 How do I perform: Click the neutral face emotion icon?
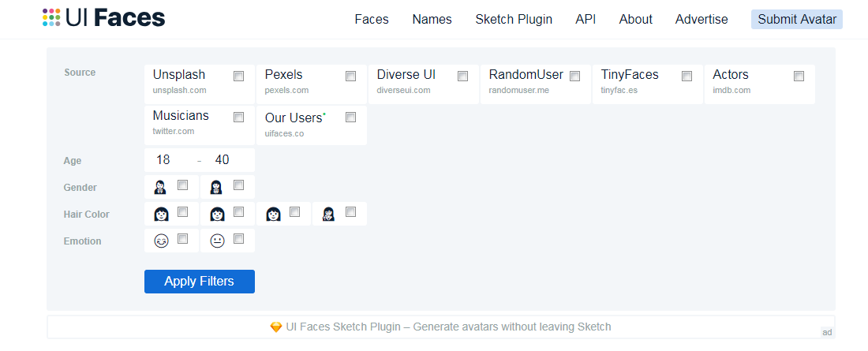[217, 241]
